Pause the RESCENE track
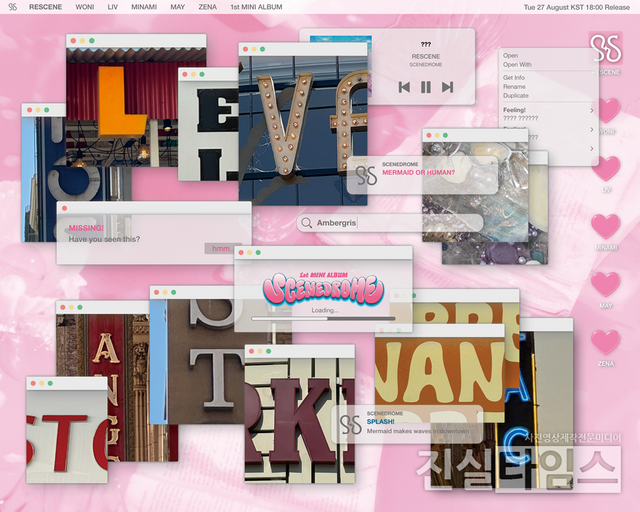The image size is (640, 512). click(426, 87)
